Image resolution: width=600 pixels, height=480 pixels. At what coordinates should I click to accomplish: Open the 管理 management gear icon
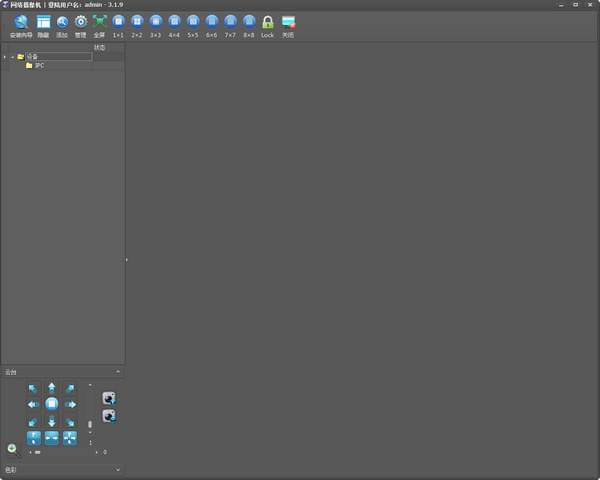tap(81, 22)
